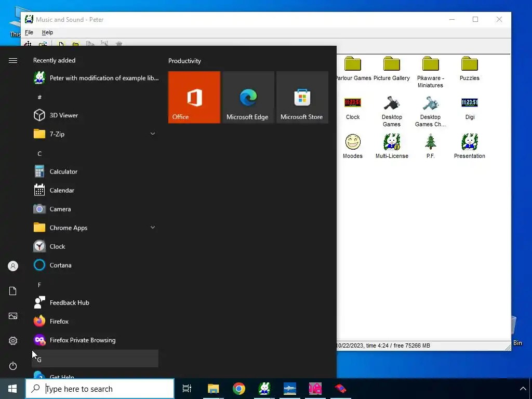The image size is (532, 399).
Task: Open Calculator in the Start menu
Action: [x=96, y=171]
